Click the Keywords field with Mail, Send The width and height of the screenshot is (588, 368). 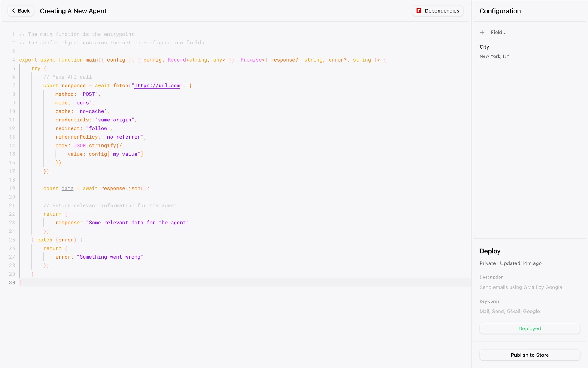(x=509, y=312)
